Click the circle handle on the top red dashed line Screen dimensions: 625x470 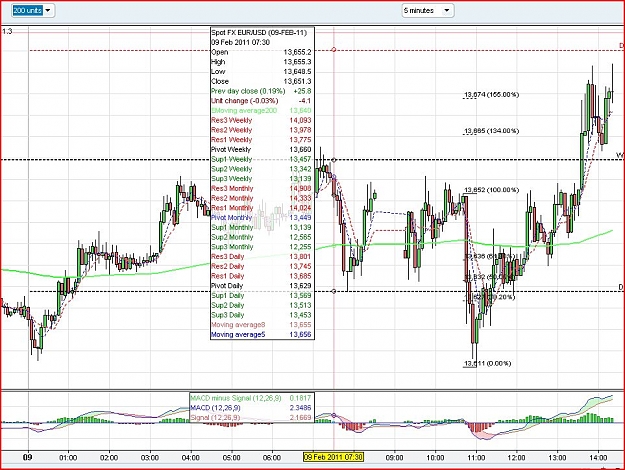(334, 50)
